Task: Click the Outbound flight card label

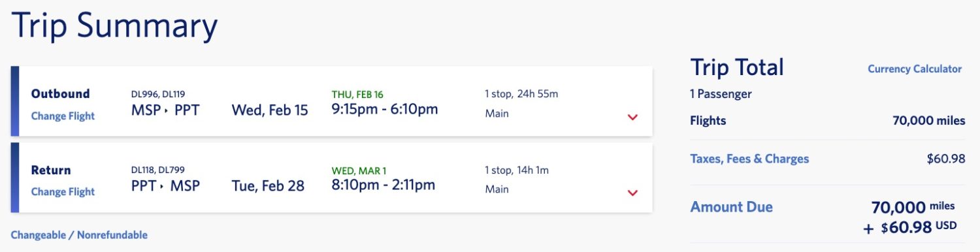Action: pyautogui.click(x=60, y=94)
